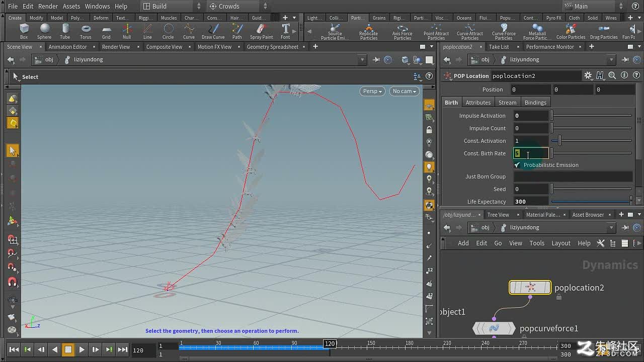Select the Curve shelf tool
This screenshot has height=362, width=644.
[x=189, y=31]
